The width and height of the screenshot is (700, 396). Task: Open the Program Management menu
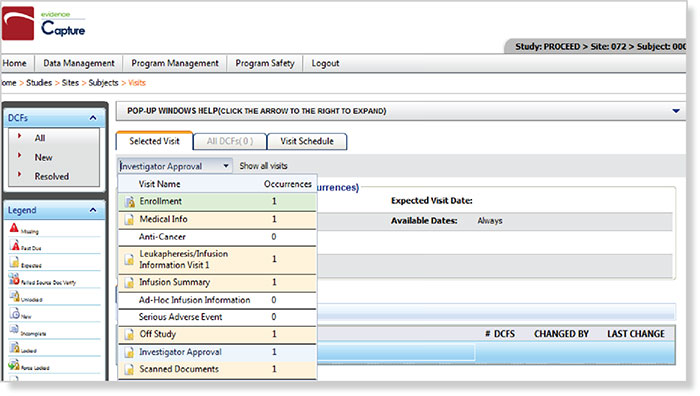[175, 63]
